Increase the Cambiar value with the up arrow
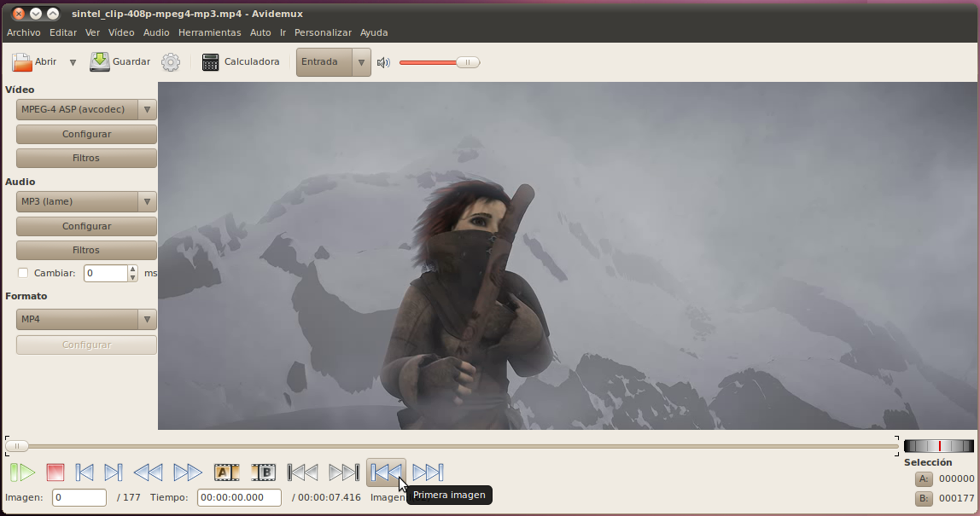Image resolution: width=980 pixels, height=516 pixels. pyautogui.click(x=132, y=270)
